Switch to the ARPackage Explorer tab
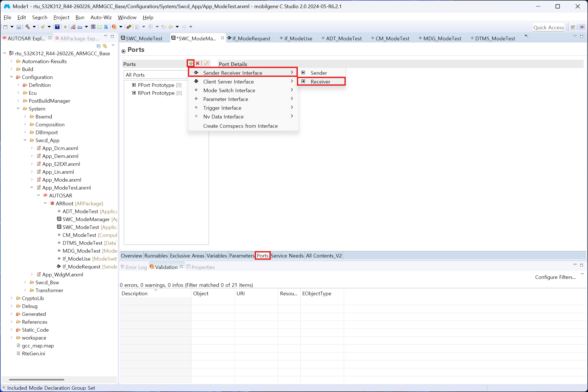588x392 pixels. (77, 38)
